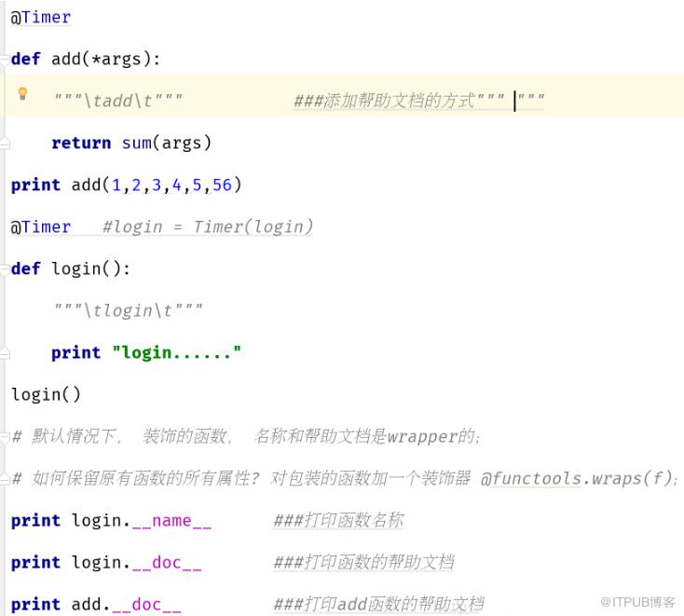Click the 'def login():' line
684x616 pixels.
(x=70, y=268)
